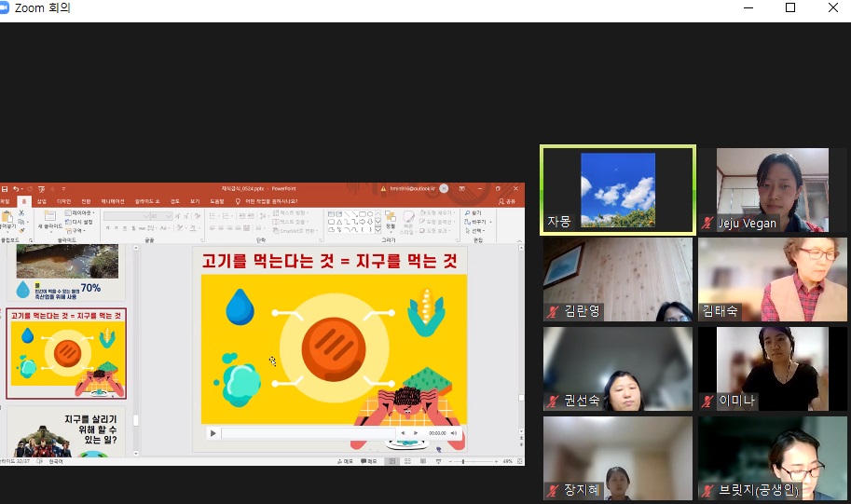Click the Undo arrow in PowerPoint
This screenshot has width=851, height=504.
pos(16,189)
